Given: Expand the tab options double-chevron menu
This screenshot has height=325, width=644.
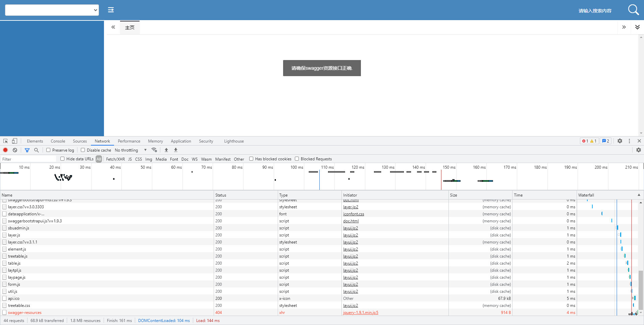Looking at the screenshot, I should click(637, 27).
